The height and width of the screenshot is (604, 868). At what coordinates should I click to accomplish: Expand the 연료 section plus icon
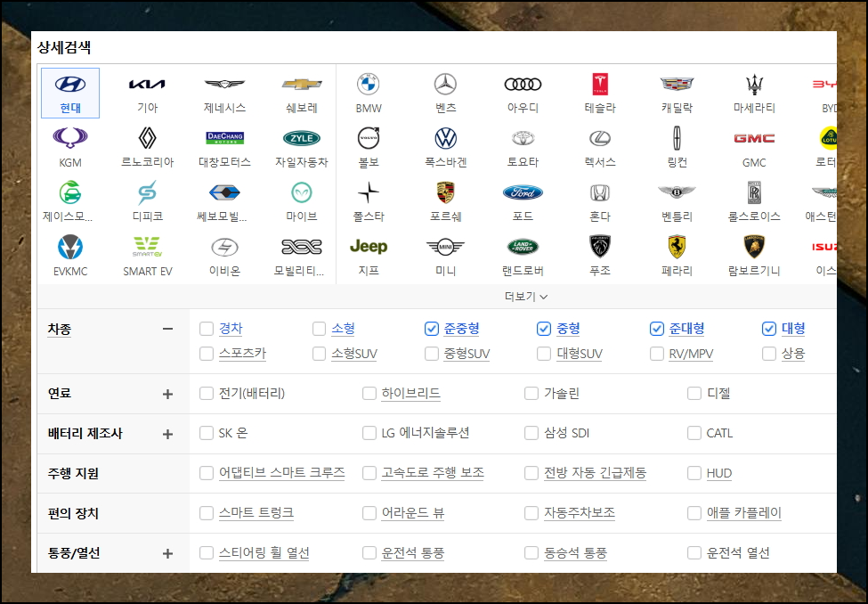(x=167, y=394)
